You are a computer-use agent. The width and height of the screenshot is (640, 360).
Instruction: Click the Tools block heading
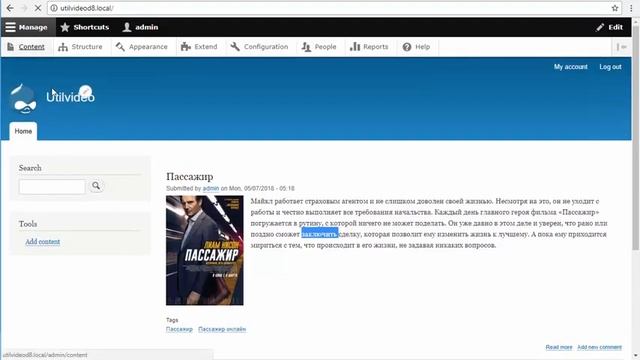pyautogui.click(x=28, y=224)
